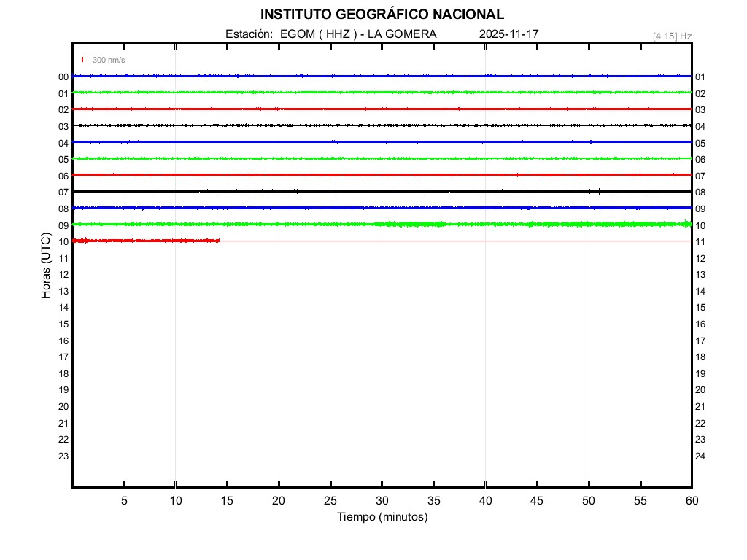Click hour label 24 on right axis
The image size is (747, 560).
[x=700, y=456]
